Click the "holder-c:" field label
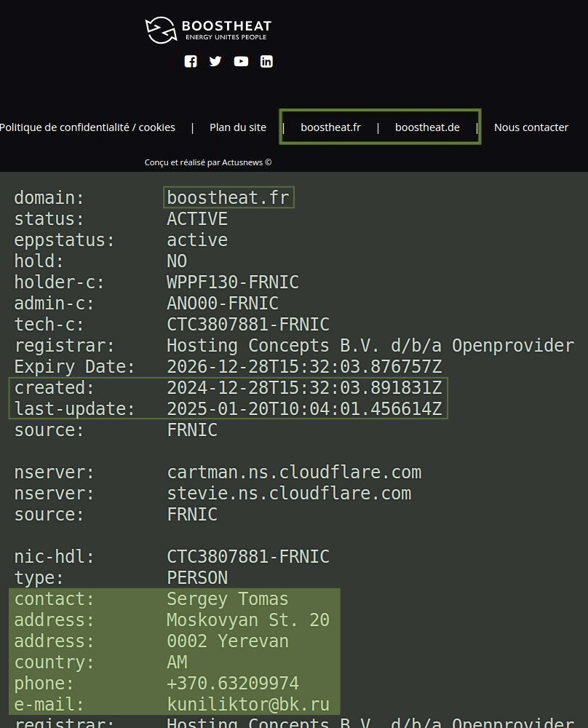The image size is (588, 728). click(x=60, y=282)
